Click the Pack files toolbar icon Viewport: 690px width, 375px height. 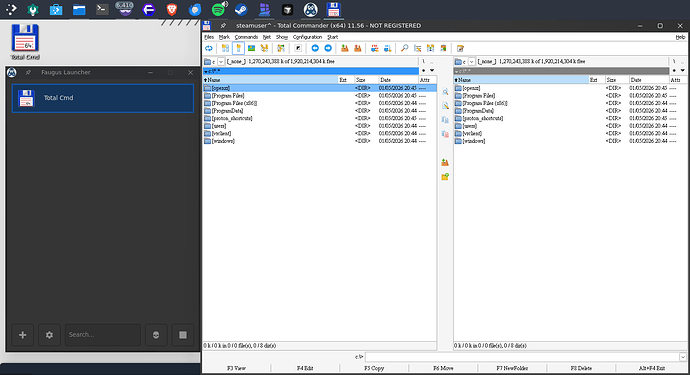click(345, 48)
